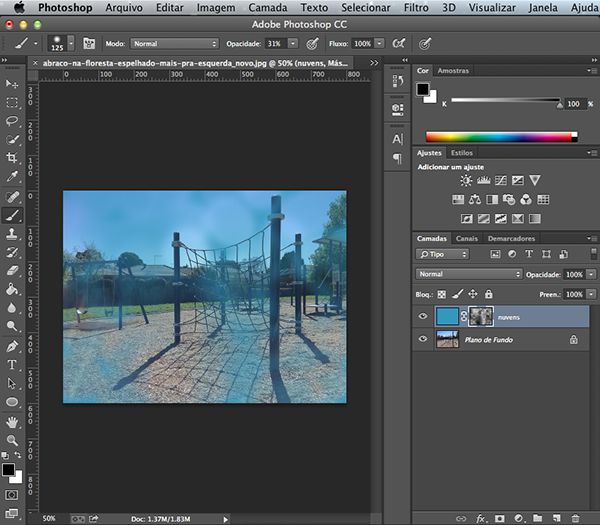Screen dimensions: 600x525
Task: Select the Type tool in toolbox
Action: coord(12,365)
